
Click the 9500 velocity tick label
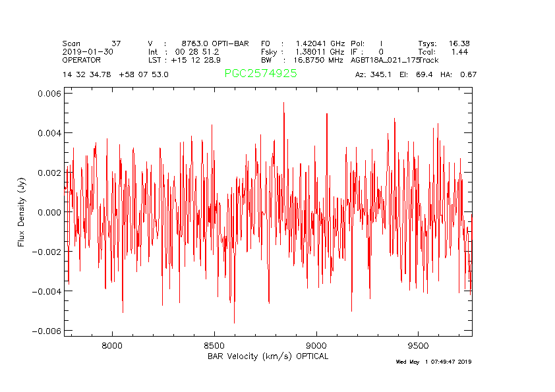(419, 345)
